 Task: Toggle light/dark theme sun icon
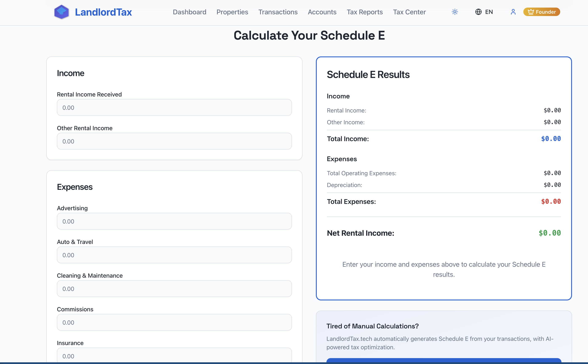(455, 12)
